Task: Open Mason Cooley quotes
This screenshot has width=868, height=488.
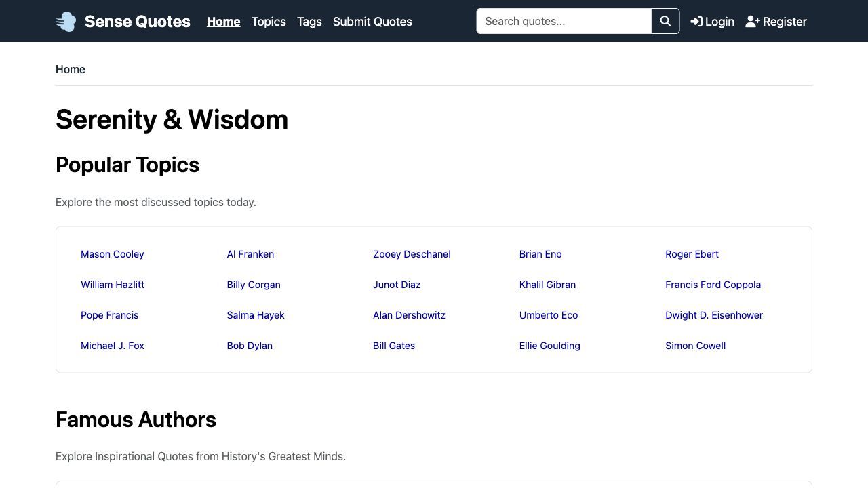Action: pos(113,254)
